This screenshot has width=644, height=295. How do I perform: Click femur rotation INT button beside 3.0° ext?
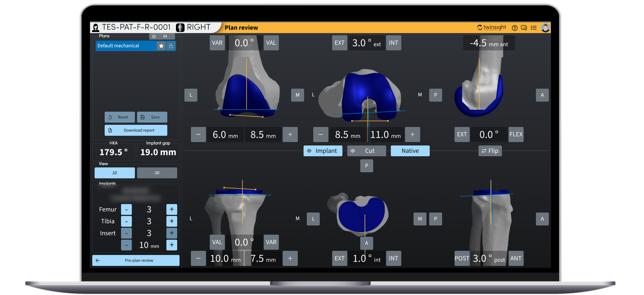click(x=393, y=43)
